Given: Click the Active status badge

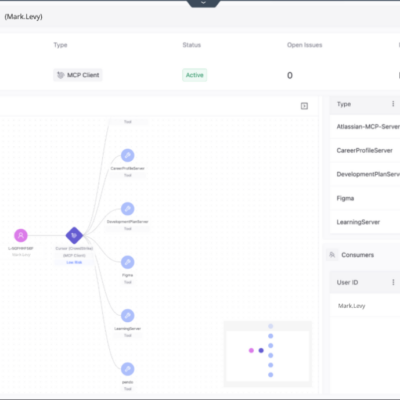Looking at the screenshot, I should click(194, 75).
